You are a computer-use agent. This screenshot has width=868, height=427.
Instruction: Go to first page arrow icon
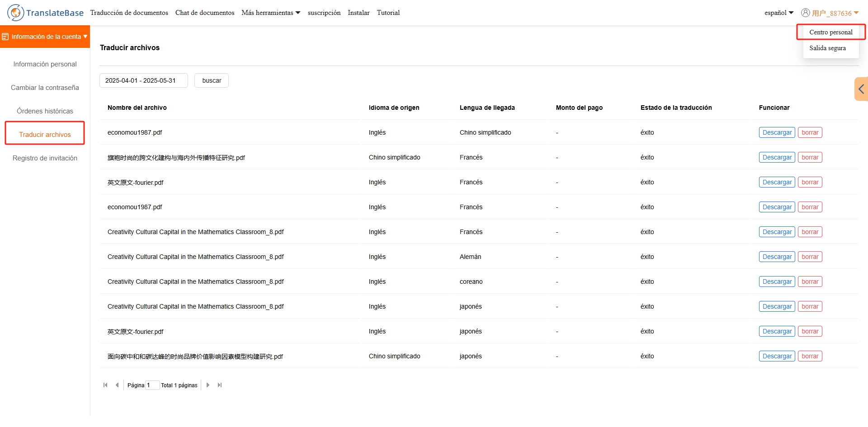[105, 385]
